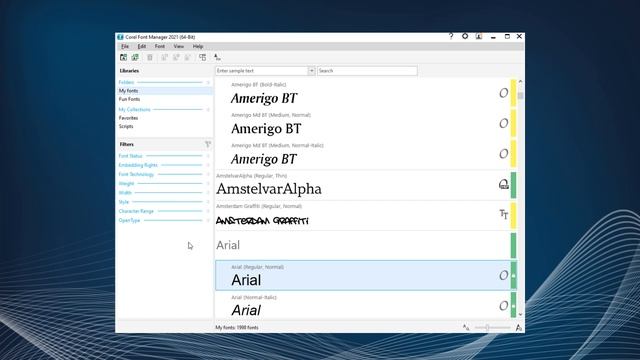Image resolution: width=640 pixels, height=360 pixels.
Task: Click the clear filters funnel icon
Action: coord(208,144)
